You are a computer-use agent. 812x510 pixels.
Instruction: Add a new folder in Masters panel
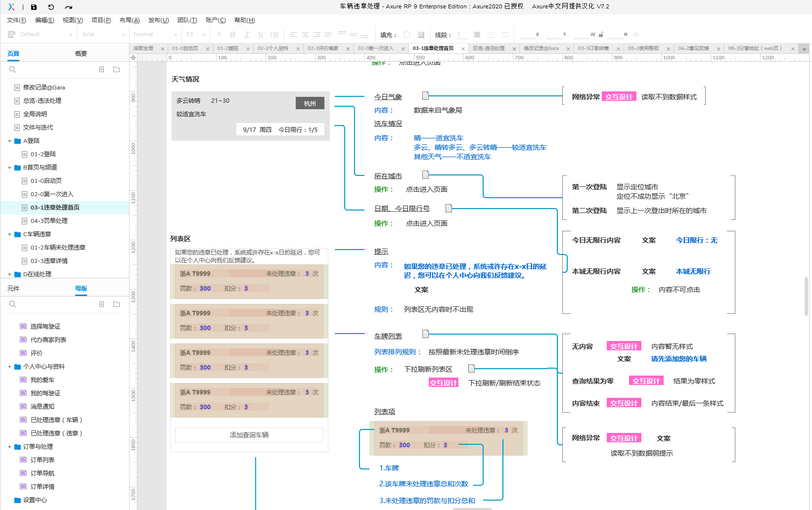pyautogui.click(x=116, y=304)
